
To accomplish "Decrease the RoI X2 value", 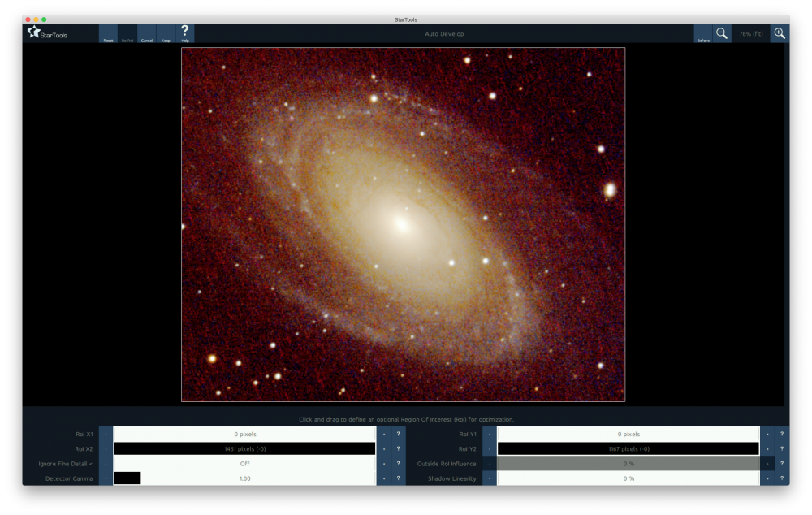I will point(106,448).
